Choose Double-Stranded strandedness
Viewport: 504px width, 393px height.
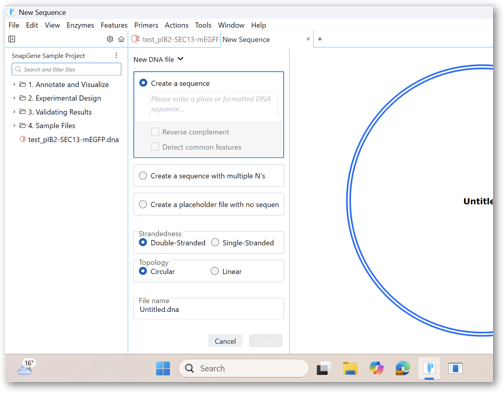coord(143,242)
